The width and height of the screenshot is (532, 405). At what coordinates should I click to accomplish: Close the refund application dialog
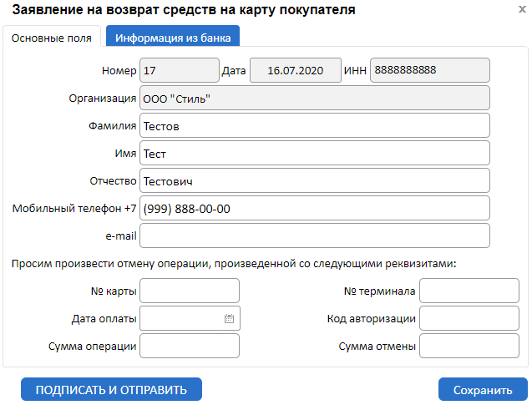tap(522, 10)
